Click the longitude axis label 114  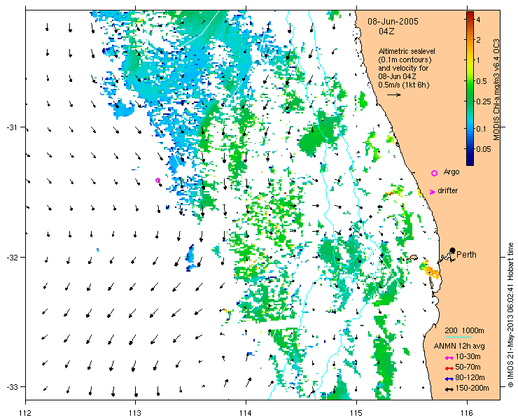(246, 413)
